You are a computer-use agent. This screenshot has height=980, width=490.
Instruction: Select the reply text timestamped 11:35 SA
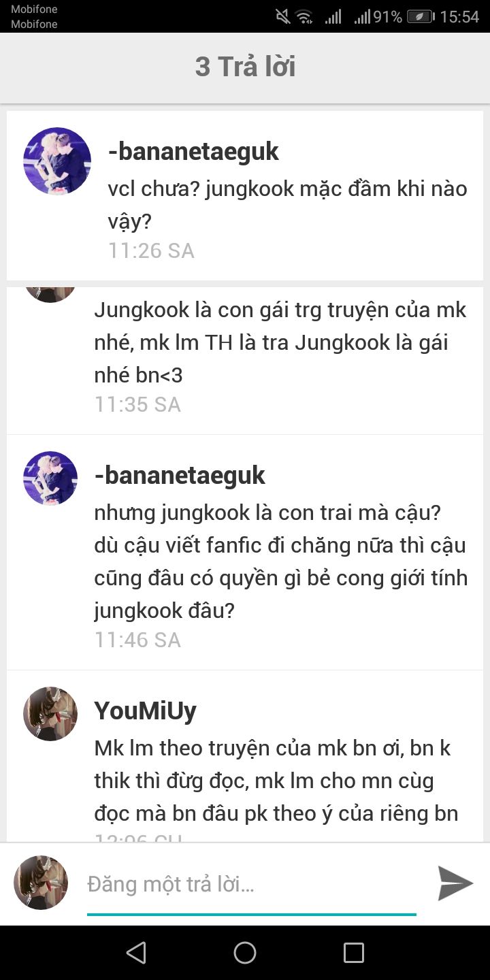280,342
